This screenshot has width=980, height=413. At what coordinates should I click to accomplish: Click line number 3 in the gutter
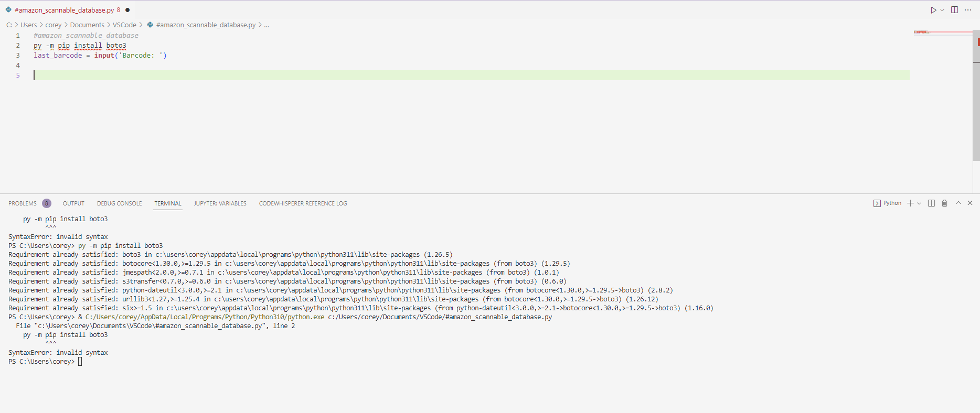tap(18, 56)
